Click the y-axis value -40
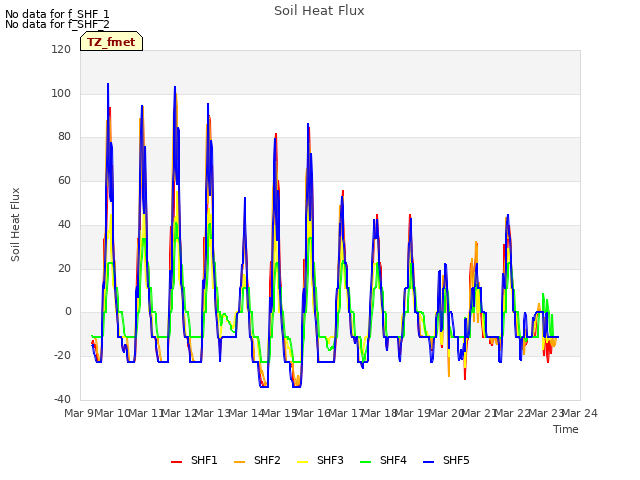640x480 pixels. 62,399
